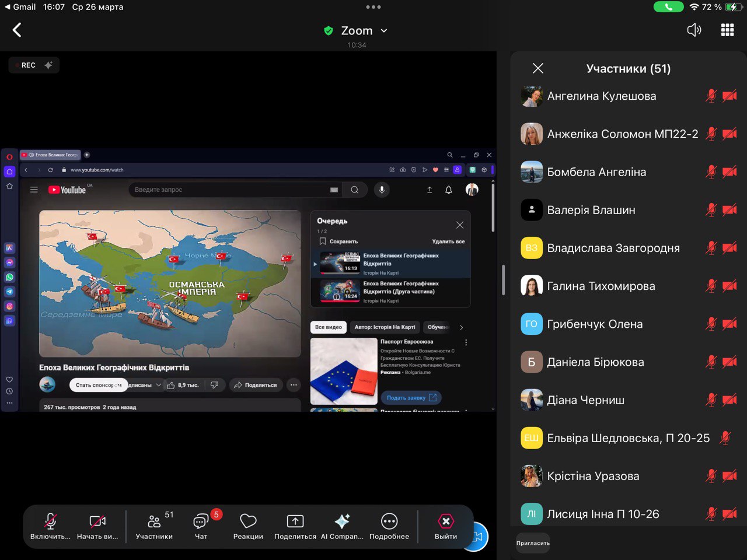Select participant Ельвіра Шедловська, П 20-25

click(x=629, y=438)
